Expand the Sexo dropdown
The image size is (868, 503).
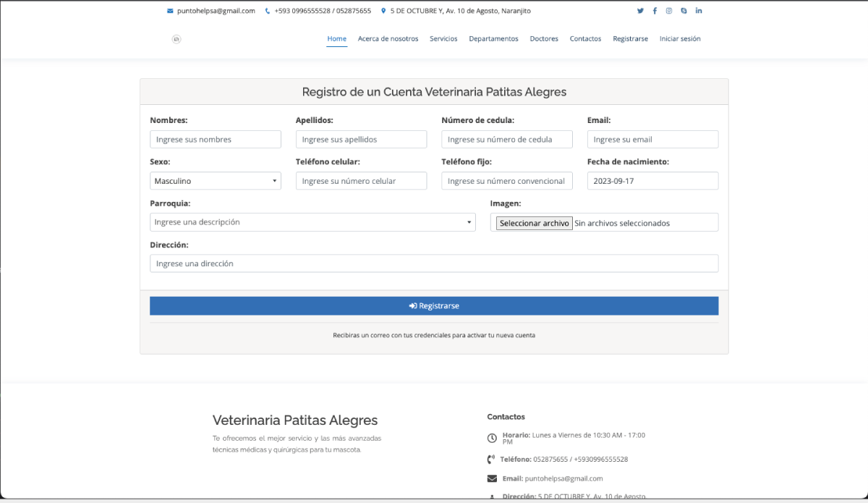tap(215, 181)
